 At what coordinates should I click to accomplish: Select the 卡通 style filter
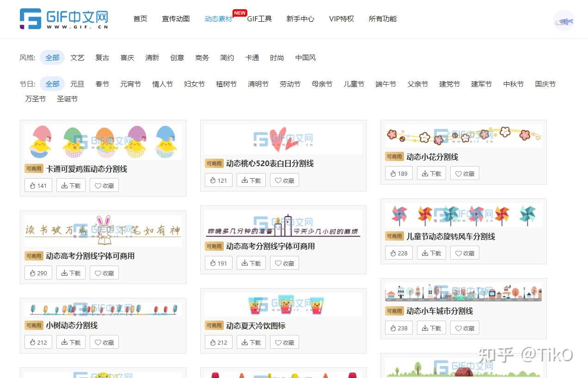click(x=251, y=57)
